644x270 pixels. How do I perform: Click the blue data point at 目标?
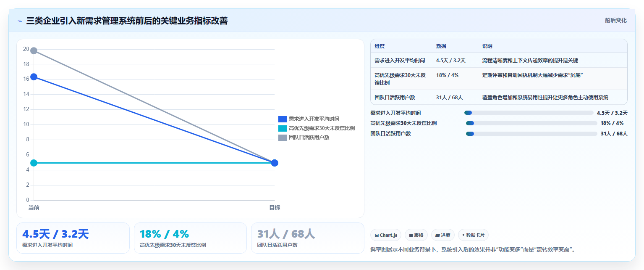pyautogui.click(x=275, y=163)
